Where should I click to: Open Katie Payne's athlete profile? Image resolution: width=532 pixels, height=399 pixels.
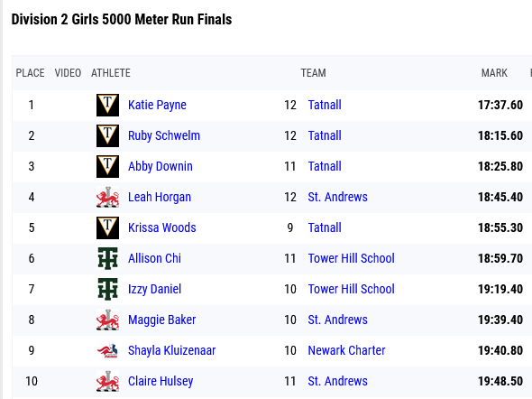157,105
